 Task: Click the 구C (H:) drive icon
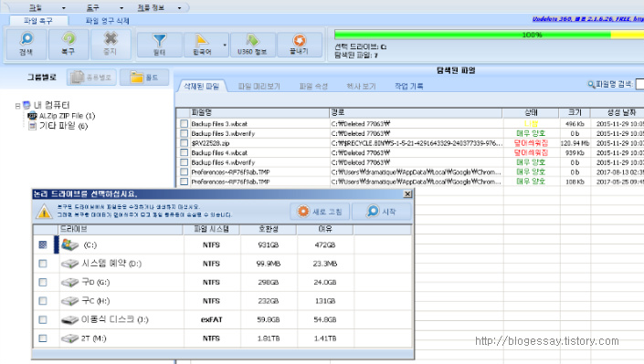[69, 301]
